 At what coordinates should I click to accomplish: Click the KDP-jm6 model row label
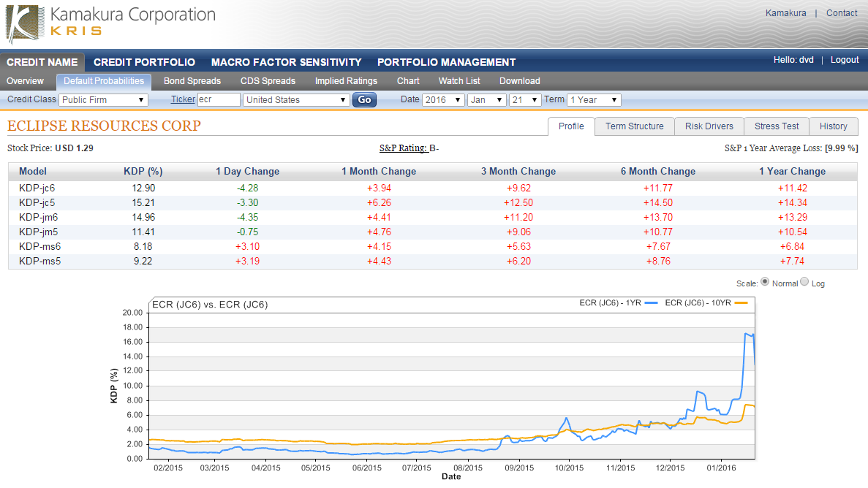38,218
